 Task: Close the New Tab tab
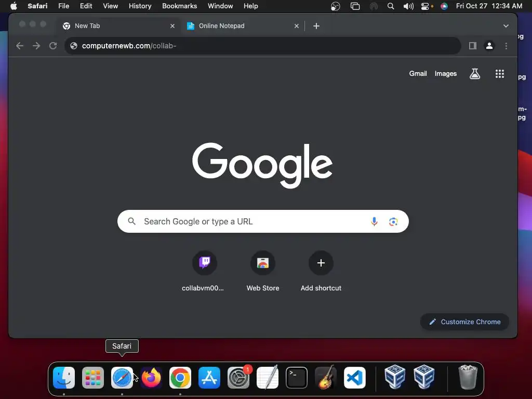pyautogui.click(x=172, y=26)
